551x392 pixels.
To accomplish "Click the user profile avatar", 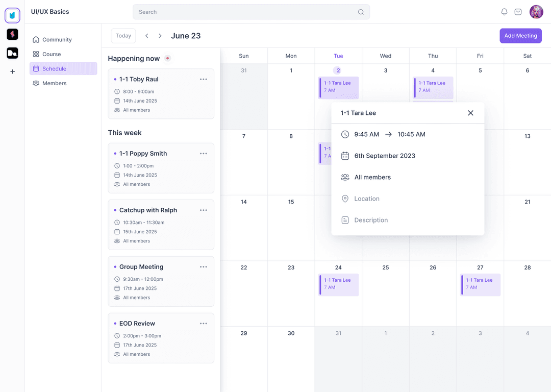I will tap(536, 12).
